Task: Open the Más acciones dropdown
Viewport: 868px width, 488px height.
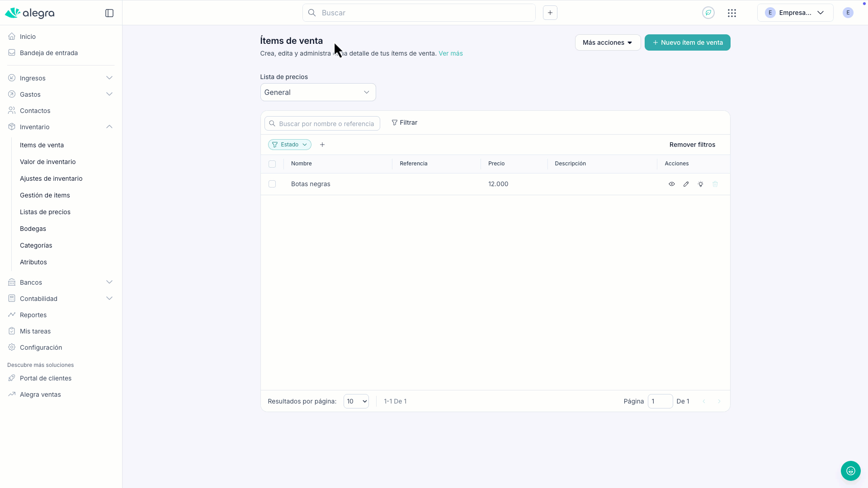Action: (608, 42)
